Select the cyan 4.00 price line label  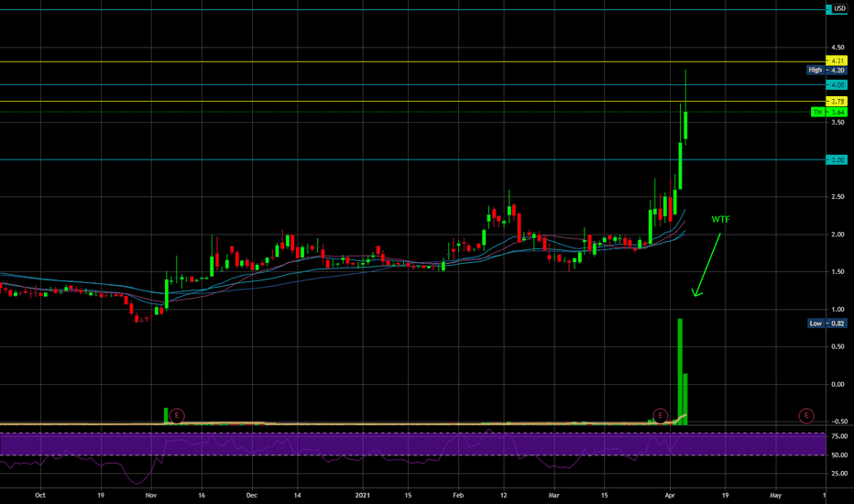(838, 84)
